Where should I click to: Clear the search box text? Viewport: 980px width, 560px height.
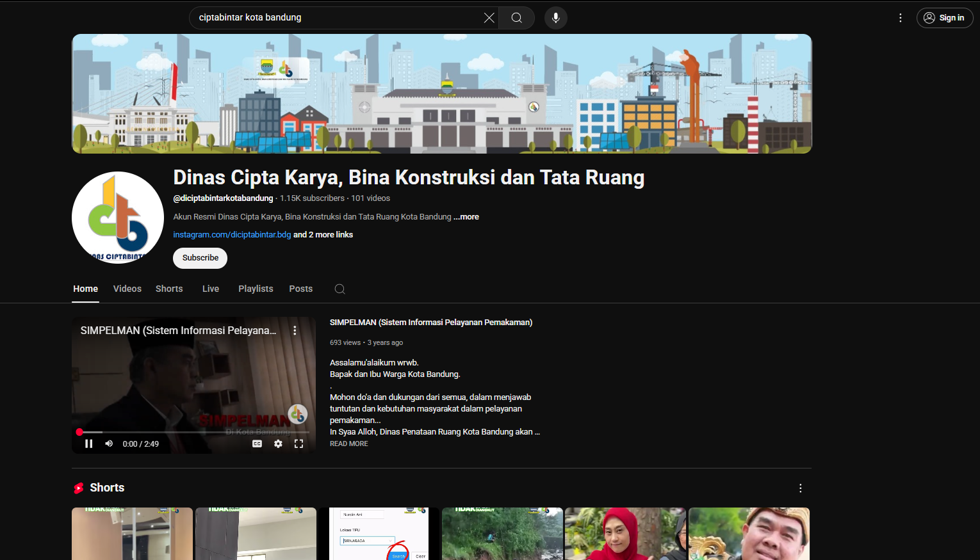[489, 18]
